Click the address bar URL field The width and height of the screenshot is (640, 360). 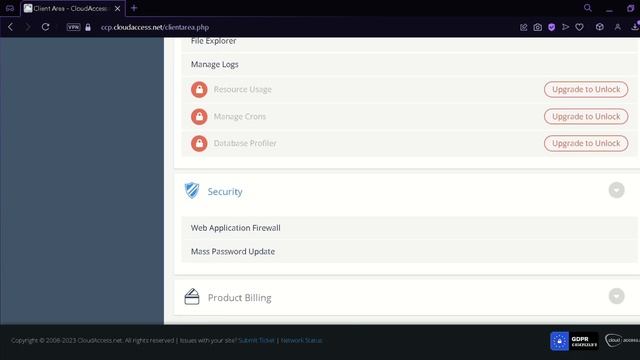(x=155, y=27)
